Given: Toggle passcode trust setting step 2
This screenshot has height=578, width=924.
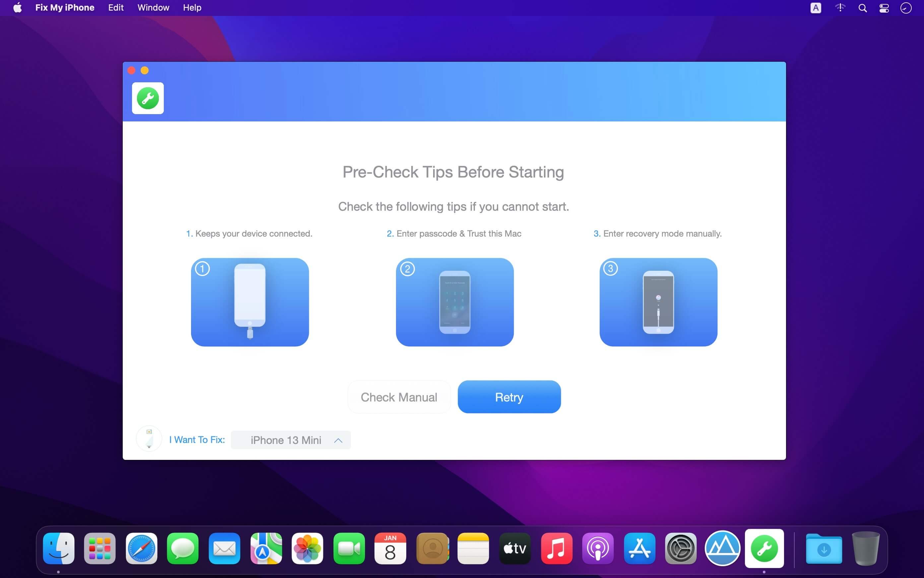Looking at the screenshot, I should (x=454, y=302).
